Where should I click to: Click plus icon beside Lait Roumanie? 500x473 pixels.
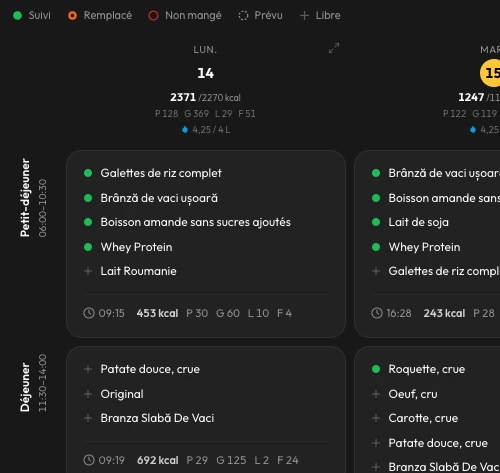tap(88, 271)
